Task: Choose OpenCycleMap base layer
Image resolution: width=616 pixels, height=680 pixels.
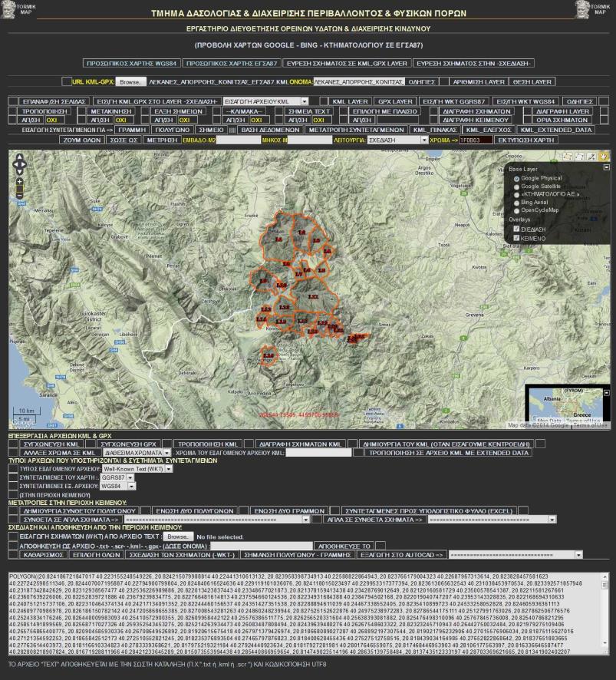Action: click(517, 211)
